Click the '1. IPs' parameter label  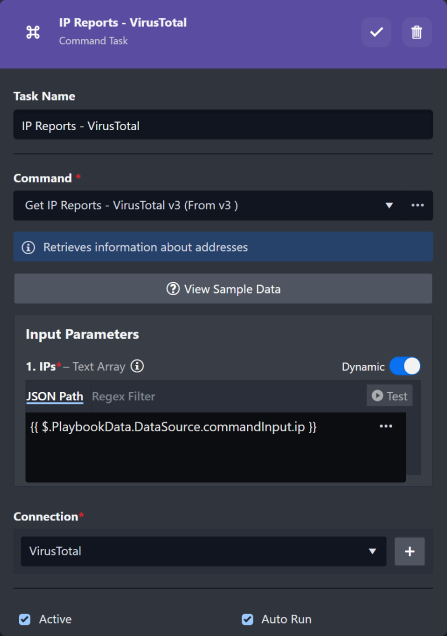[x=41, y=367]
